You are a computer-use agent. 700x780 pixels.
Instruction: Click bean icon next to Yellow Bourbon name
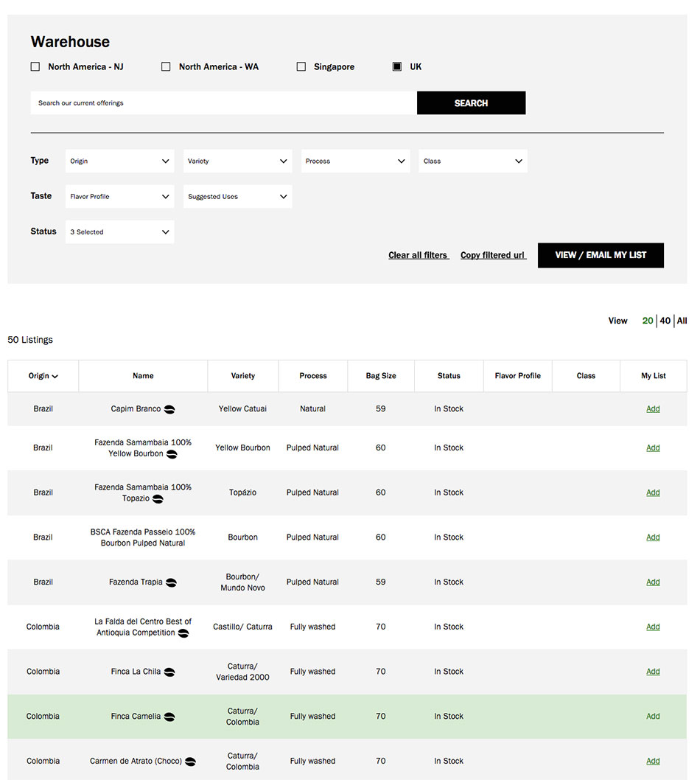tap(172, 454)
